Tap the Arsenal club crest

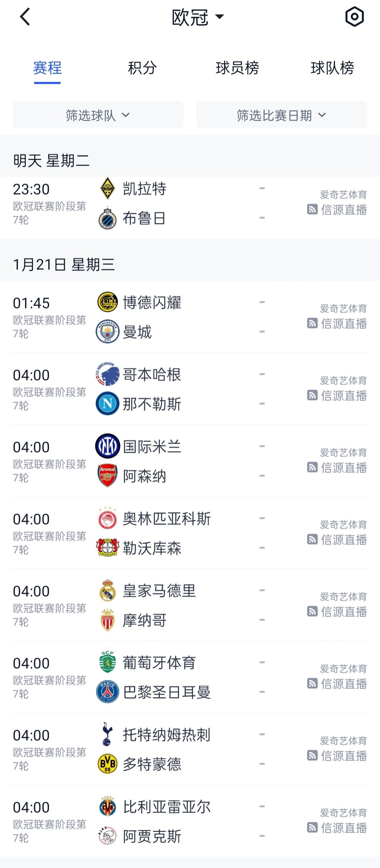pos(107,476)
